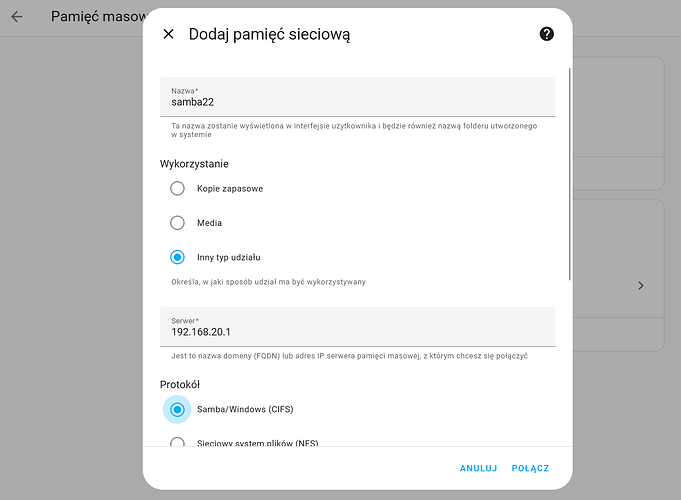Click the POŁĄCZ connect button
Image resolution: width=681 pixels, height=500 pixels.
point(530,468)
